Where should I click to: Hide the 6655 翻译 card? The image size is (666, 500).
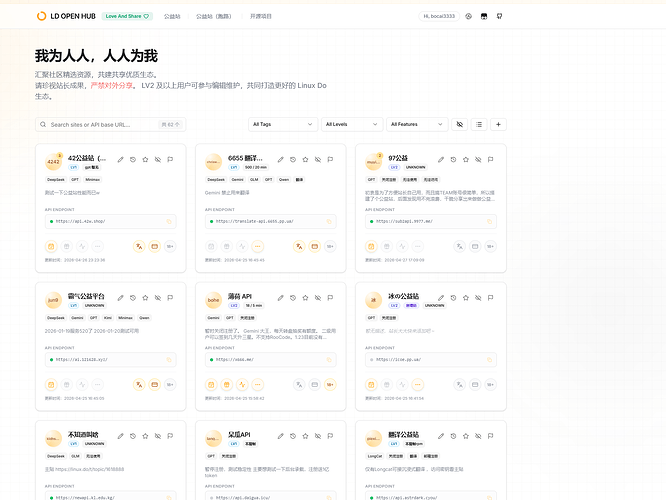coord(318,160)
